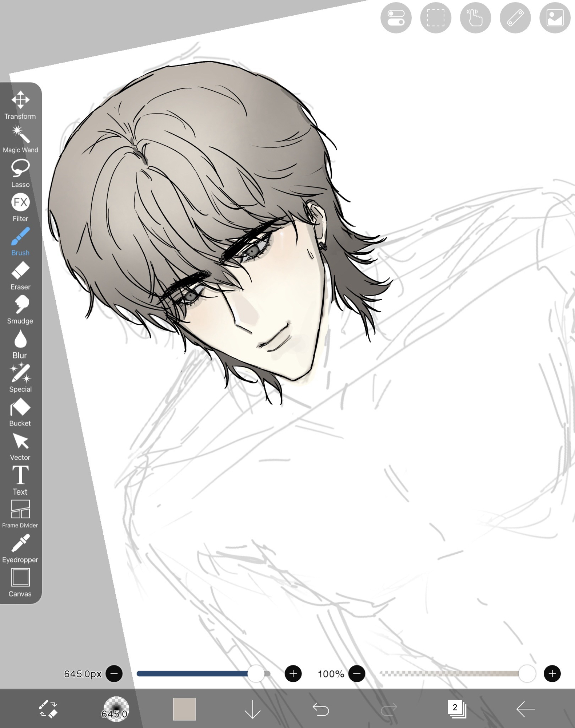Viewport: 575px width, 728px height.
Task: Open the Canvas tool menu
Action: coord(20,583)
